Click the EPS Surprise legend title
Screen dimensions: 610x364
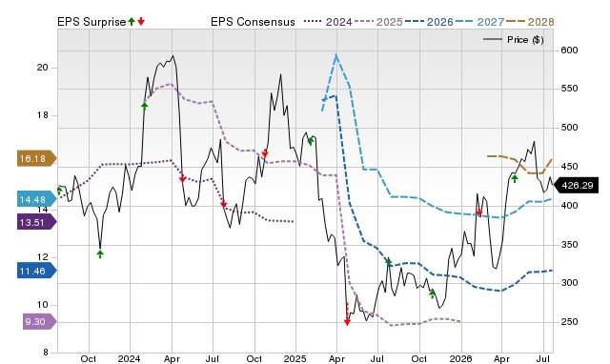pyautogui.click(x=91, y=22)
